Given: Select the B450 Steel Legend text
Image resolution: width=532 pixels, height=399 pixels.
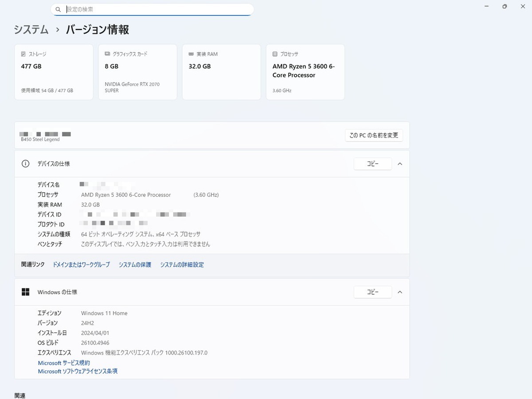Looking at the screenshot, I should [x=40, y=139].
